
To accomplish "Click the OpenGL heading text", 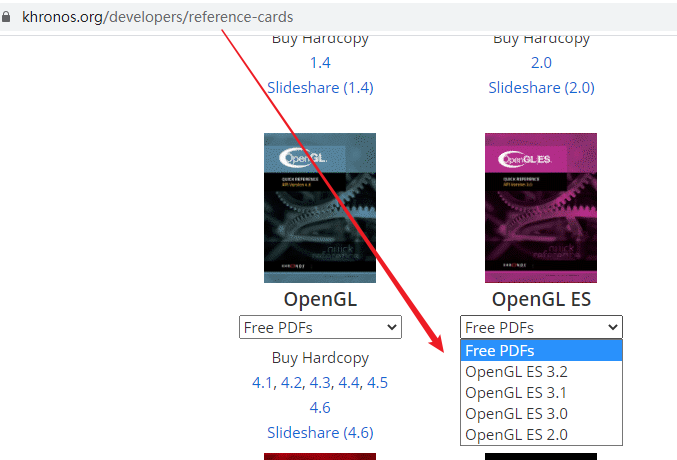I will click(x=320, y=299).
